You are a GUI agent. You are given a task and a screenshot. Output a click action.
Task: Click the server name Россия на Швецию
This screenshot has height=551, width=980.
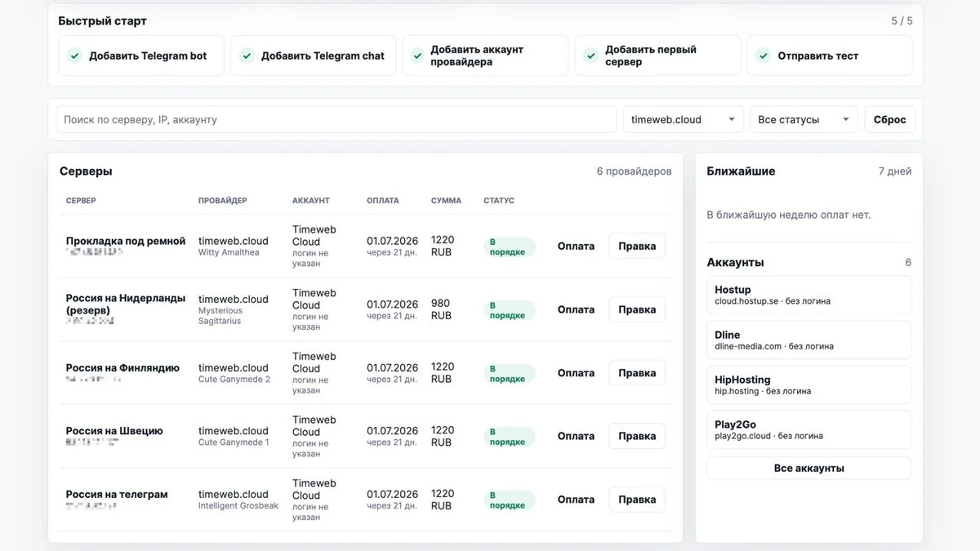coord(114,431)
